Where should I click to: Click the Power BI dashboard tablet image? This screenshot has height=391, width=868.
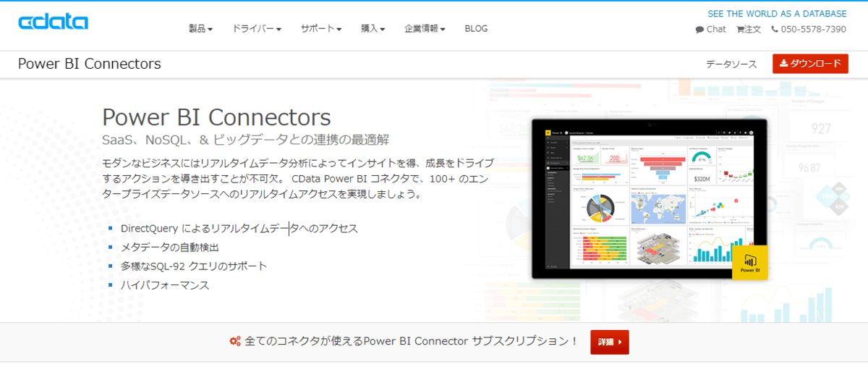coord(649,199)
